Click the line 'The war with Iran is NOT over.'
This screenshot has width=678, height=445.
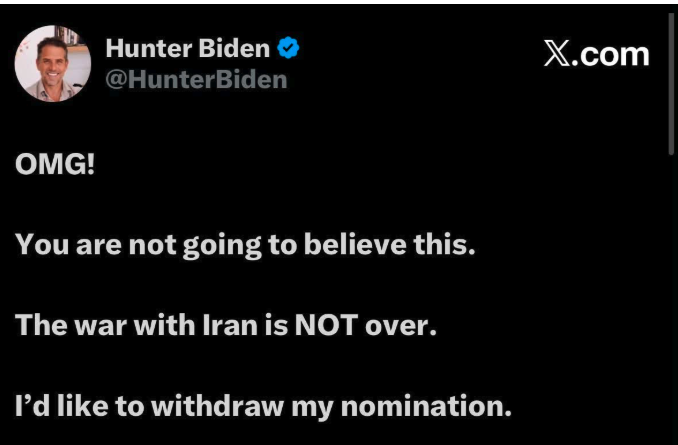(226, 325)
